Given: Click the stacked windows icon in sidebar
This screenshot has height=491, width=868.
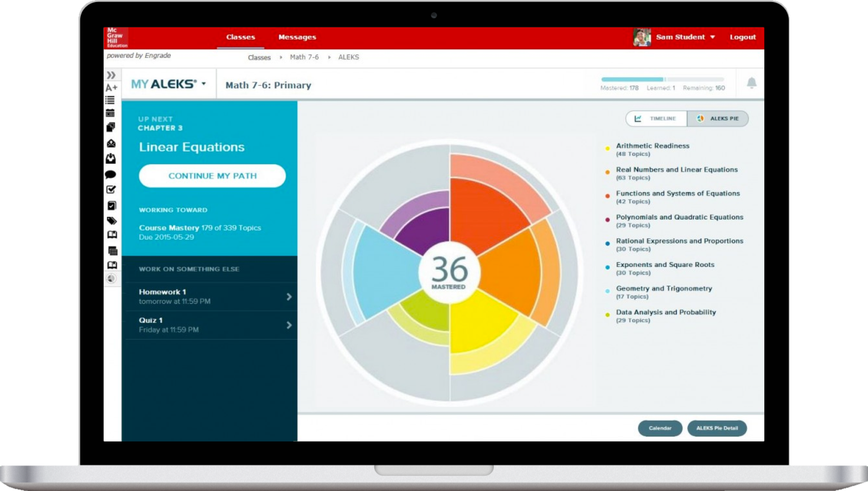Looking at the screenshot, I should [112, 251].
